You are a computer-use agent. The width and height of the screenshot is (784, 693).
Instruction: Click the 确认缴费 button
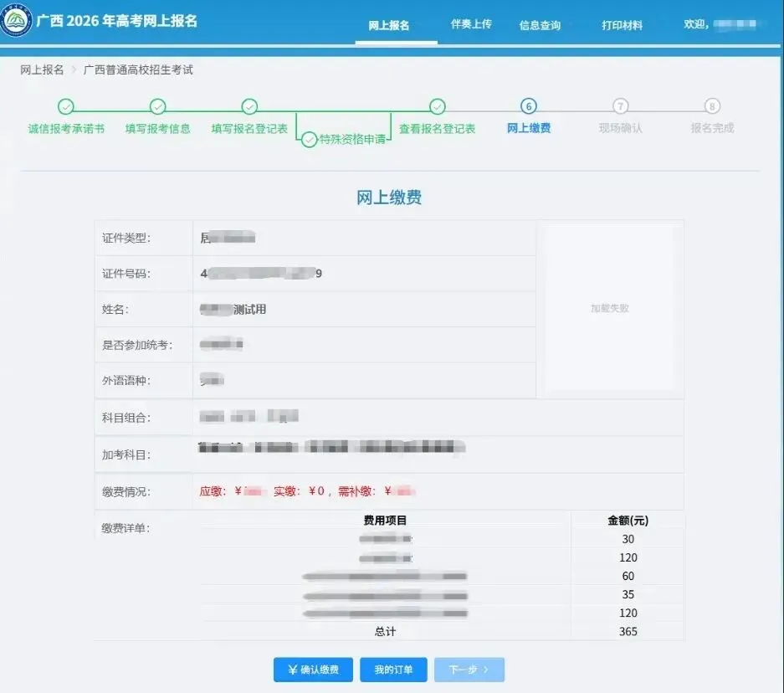pos(313,670)
